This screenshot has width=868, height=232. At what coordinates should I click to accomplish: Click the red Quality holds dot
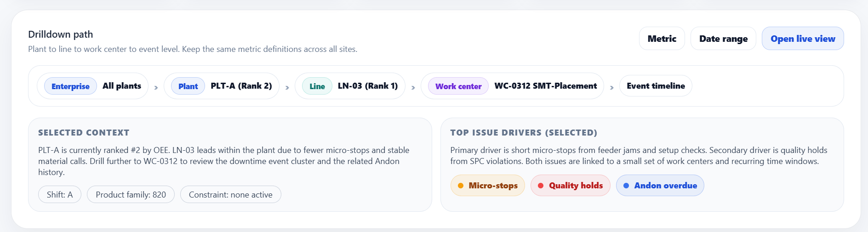(x=541, y=186)
